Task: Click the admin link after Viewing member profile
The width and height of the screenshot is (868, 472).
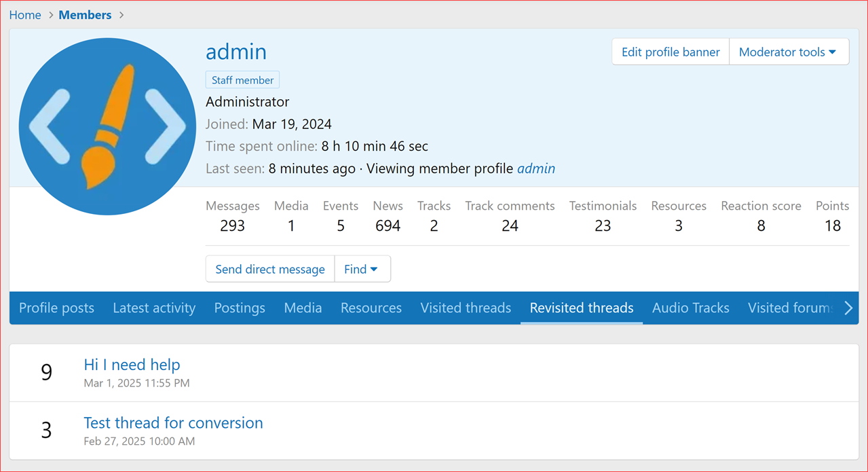Action: [x=536, y=168]
